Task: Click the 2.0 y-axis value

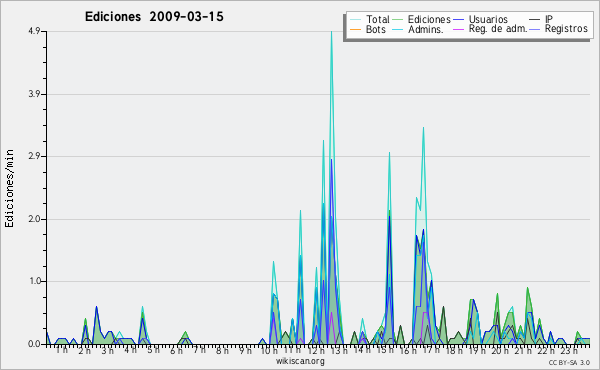Action: click(x=34, y=219)
